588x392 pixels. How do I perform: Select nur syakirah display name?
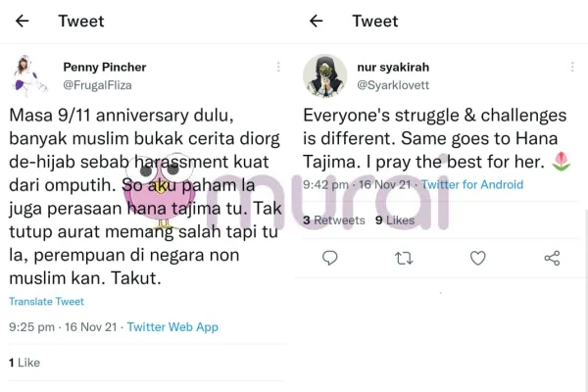[393, 68]
